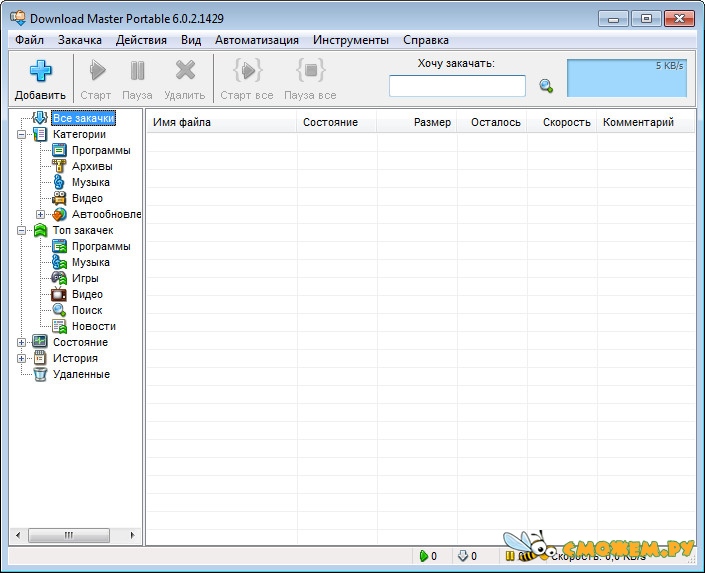Open Программы under Топ закачек
Viewport: 705px width, 573px height.
101,246
